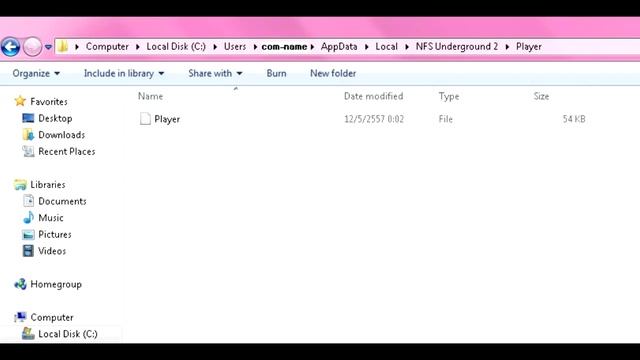Expand the arrow after com-name breadcrumb
The height and width of the screenshot is (360, 640).
tap(312, 47)
